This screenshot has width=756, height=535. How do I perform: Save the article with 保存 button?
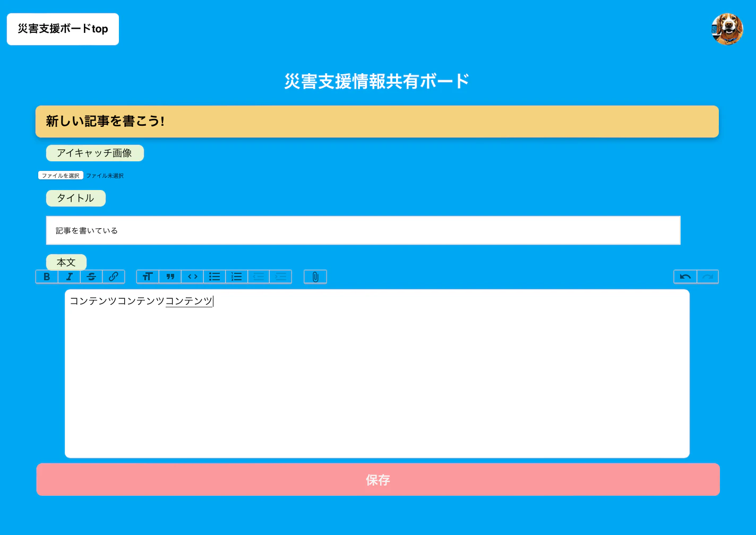click(x=378, y=480)
